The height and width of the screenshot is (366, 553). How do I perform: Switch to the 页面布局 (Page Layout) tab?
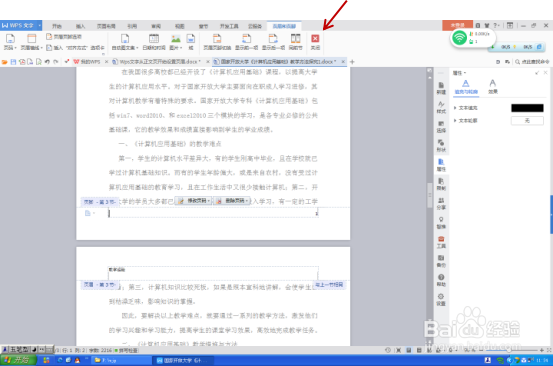(x=106, y=26)
